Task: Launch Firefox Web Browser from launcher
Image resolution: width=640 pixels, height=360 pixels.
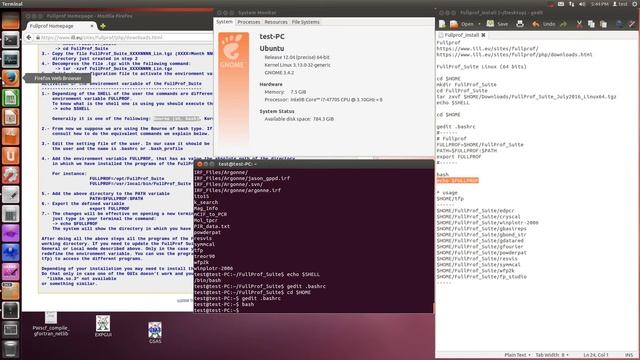Action: pyautogui.click(x=11, y=78)
